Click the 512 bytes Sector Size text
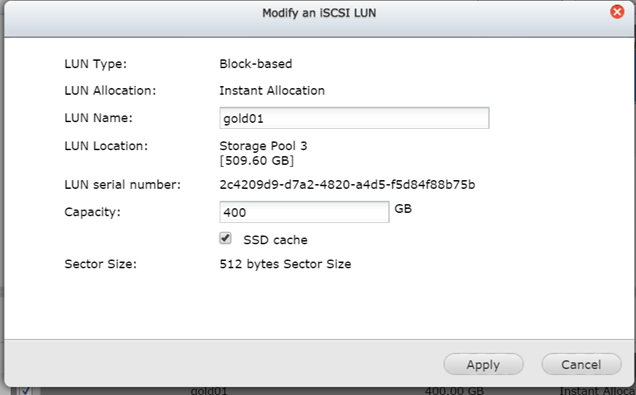636x395 pixels. point(285,264)
